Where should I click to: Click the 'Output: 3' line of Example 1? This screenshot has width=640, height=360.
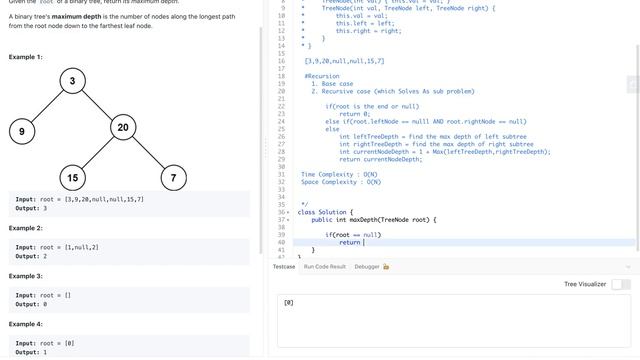pos(31,208)
